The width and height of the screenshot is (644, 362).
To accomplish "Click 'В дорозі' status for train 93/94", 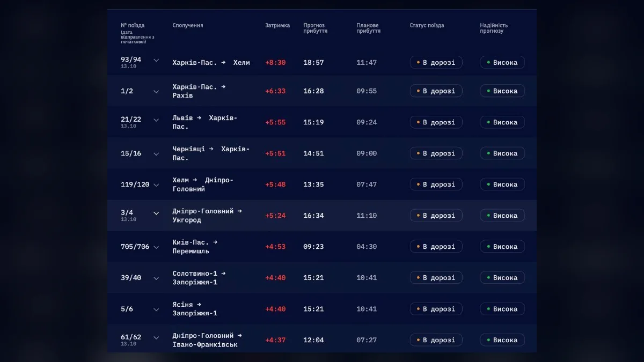I will click(x=436, y=62).
